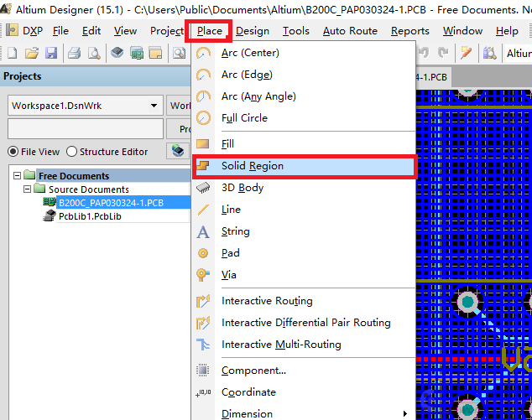
Task: Select PcbLib1.PcbLib in project tree
Action: tap(90, 216)
